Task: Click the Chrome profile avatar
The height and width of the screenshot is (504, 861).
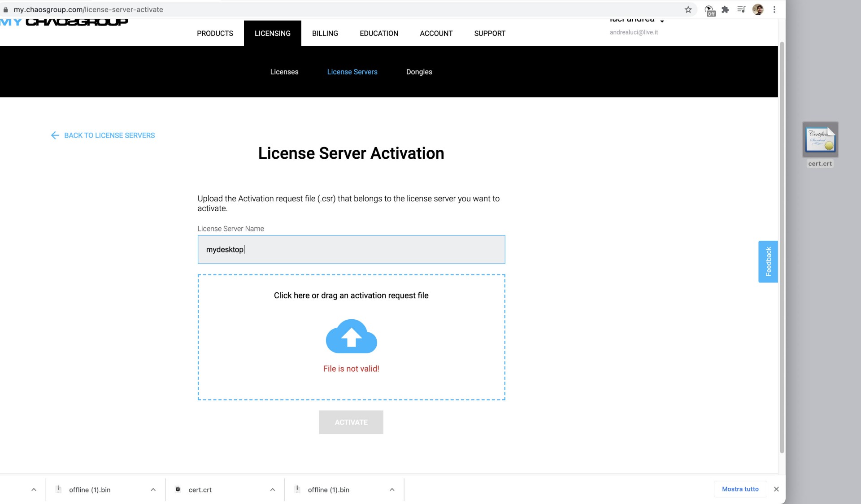Action: pos(758,9)
